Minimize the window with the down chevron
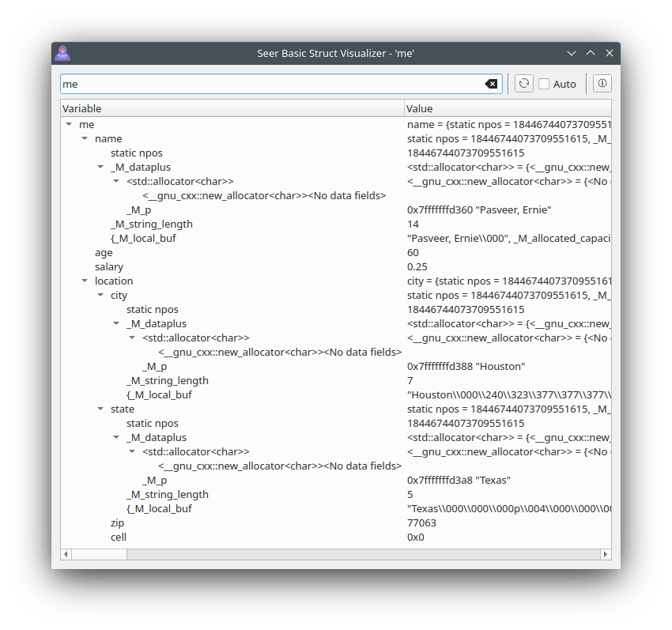The image size is (672, 630). pyautogui.click(x=572, y=53)
